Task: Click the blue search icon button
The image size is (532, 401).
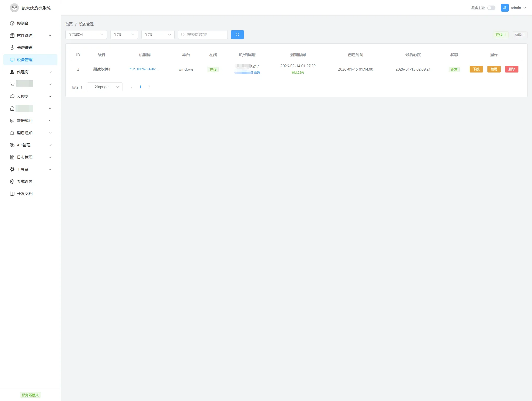Action: pos(237,35)
